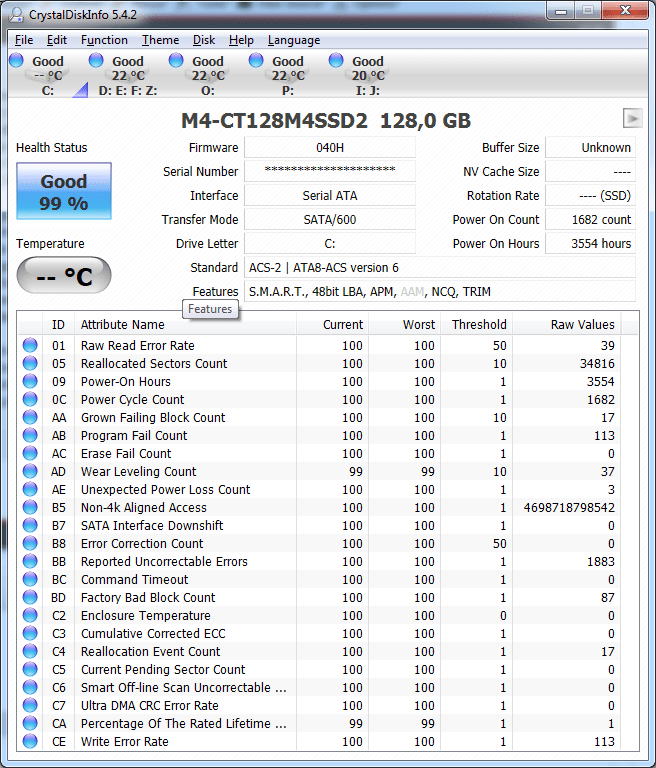Click the Good 99 % health status button
Screen dimensions: 656x768
[64, 191]
